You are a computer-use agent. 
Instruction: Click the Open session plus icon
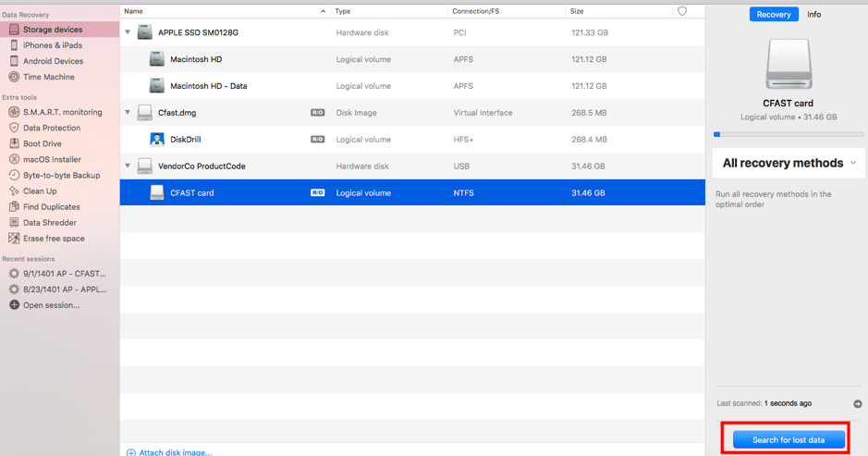14,304
